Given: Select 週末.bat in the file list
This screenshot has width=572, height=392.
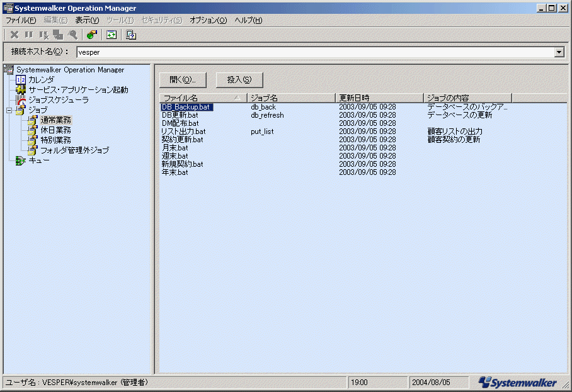Looking at the screenshot, I should 174,156.
